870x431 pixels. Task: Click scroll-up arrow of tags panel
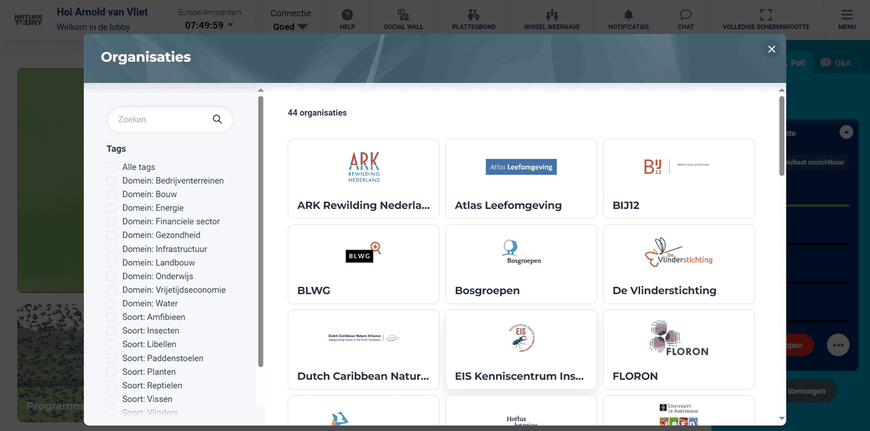coord(260,90)
